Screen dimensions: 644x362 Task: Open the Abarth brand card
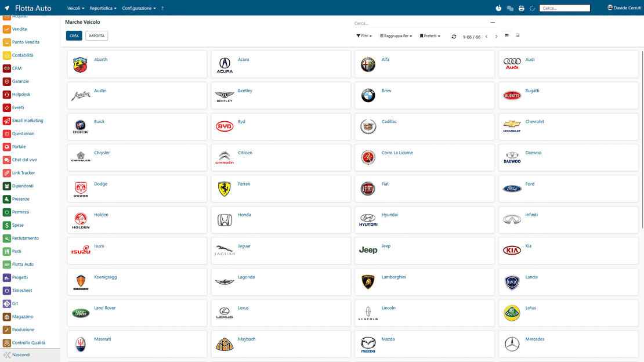point(137,64)
